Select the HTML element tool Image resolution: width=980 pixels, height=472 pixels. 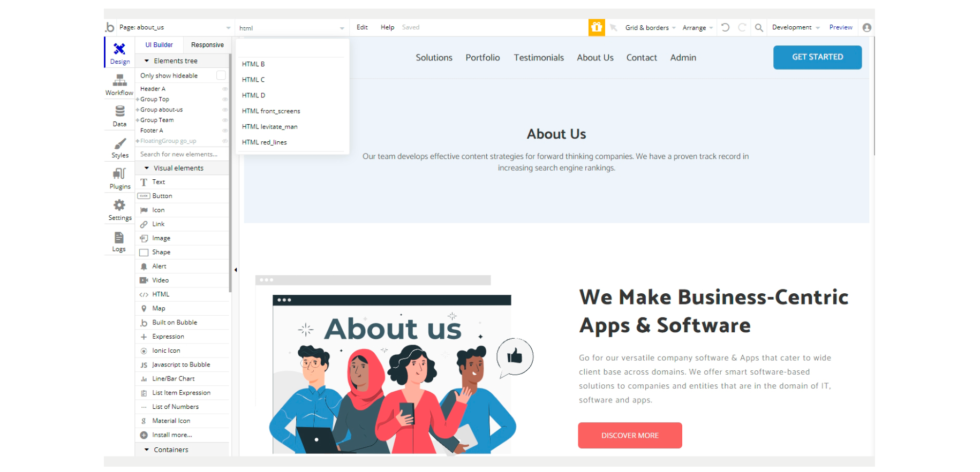(183, 294)
